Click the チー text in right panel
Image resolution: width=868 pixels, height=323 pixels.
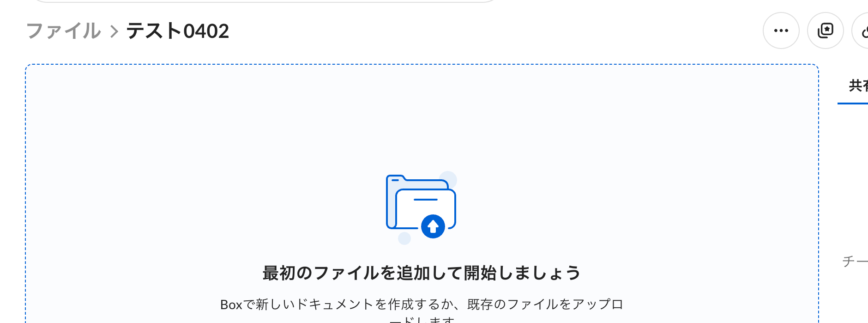(x=855, y=261)
